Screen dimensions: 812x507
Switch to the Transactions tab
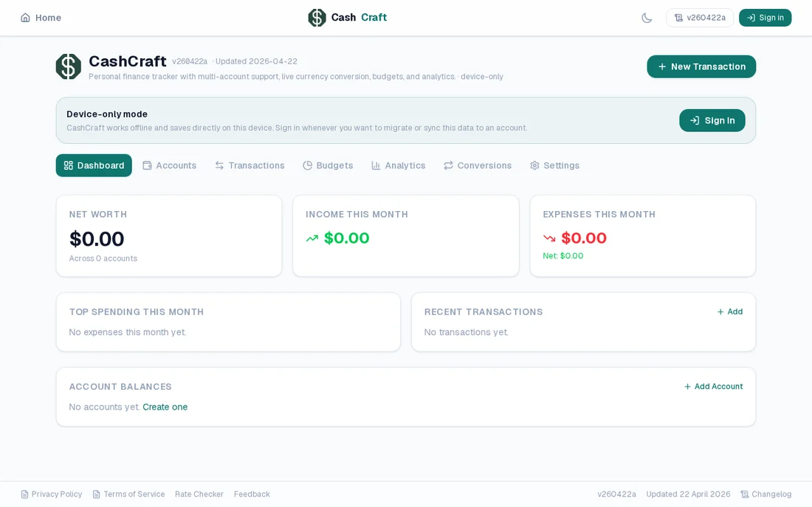pyautogui.click(x=250, y=166)
